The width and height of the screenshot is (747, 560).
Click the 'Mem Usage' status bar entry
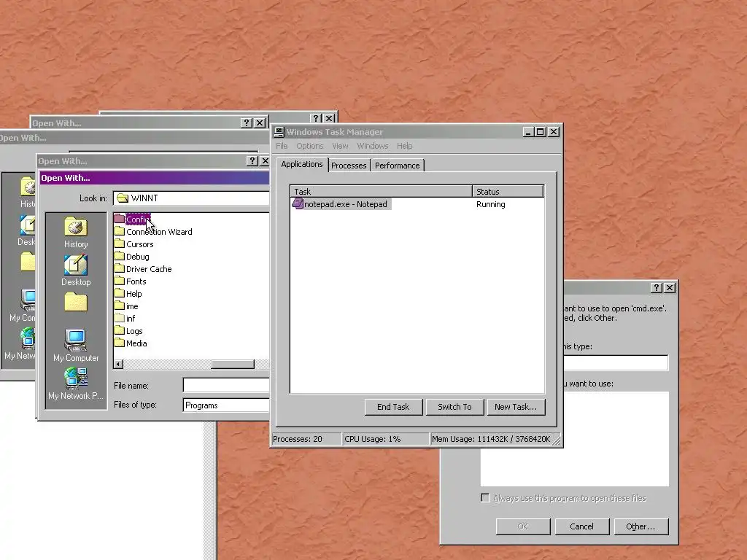491,439
